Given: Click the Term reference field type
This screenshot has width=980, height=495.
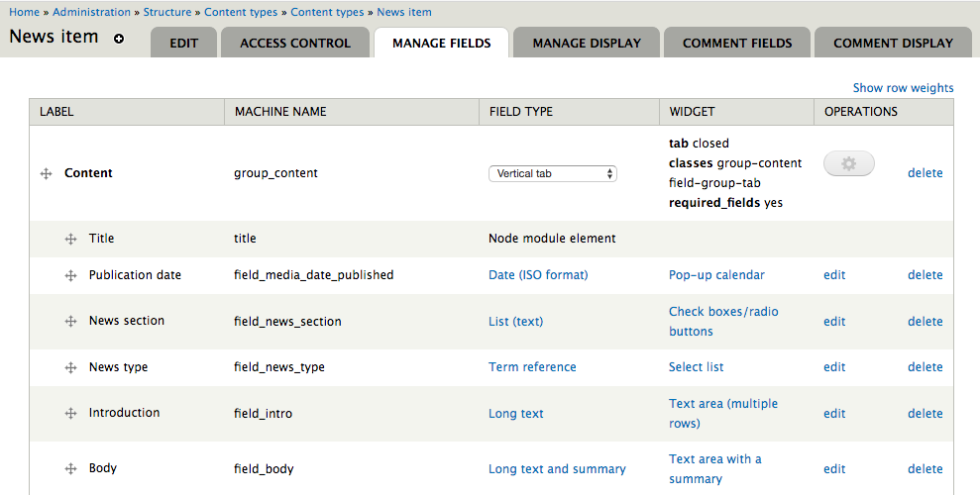Looking at the screenshot, I should coord(532,367).
